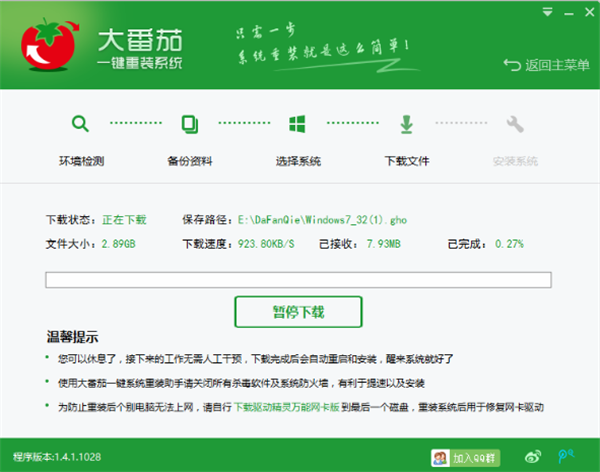Image resolution: width=600 pixels, height=472 pixels.
Task: Click the wrench install-system icon
Action: point(515,124)
